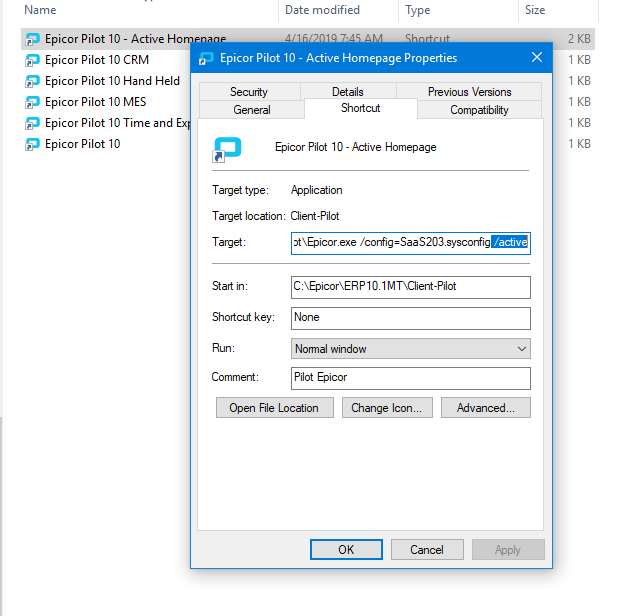631x616 pixels.
Task: Confirm with the OK button
Action: click(346, 549)
